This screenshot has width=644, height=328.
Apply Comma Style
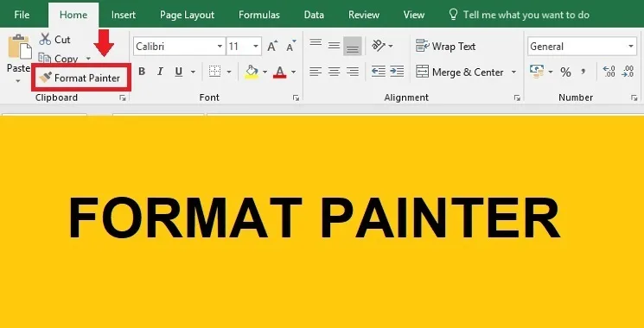[583, 73]
